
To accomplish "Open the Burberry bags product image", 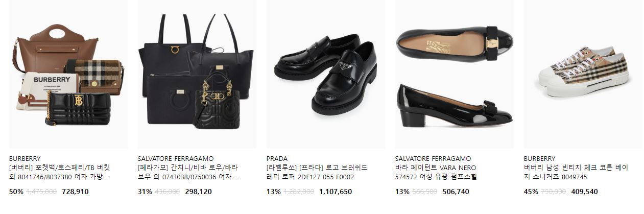I will (68, 75).
